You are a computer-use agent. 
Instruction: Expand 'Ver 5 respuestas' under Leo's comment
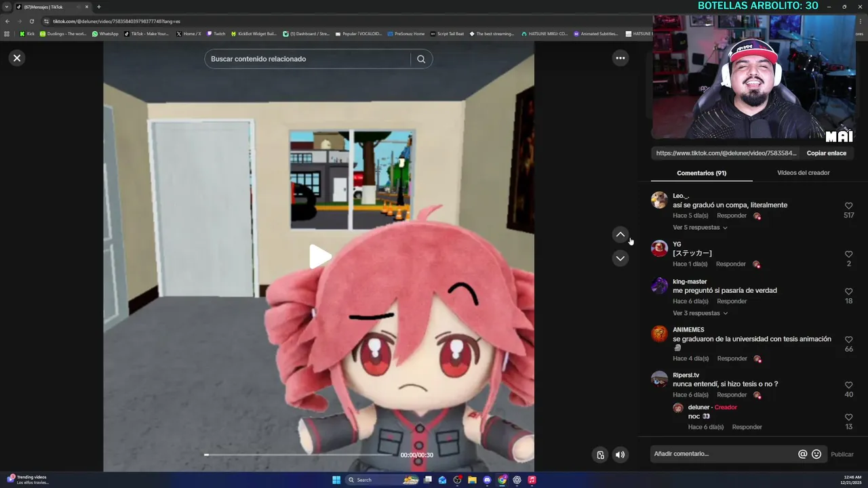(x=700, y=228)
